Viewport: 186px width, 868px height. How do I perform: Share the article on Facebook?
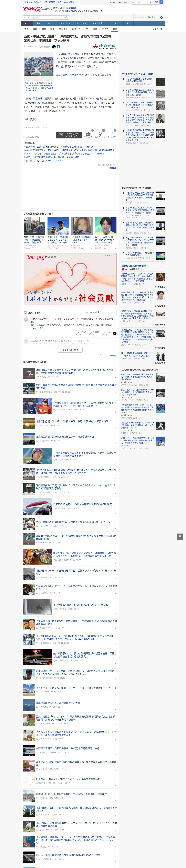pyautogui.click(x=58, y=47)
